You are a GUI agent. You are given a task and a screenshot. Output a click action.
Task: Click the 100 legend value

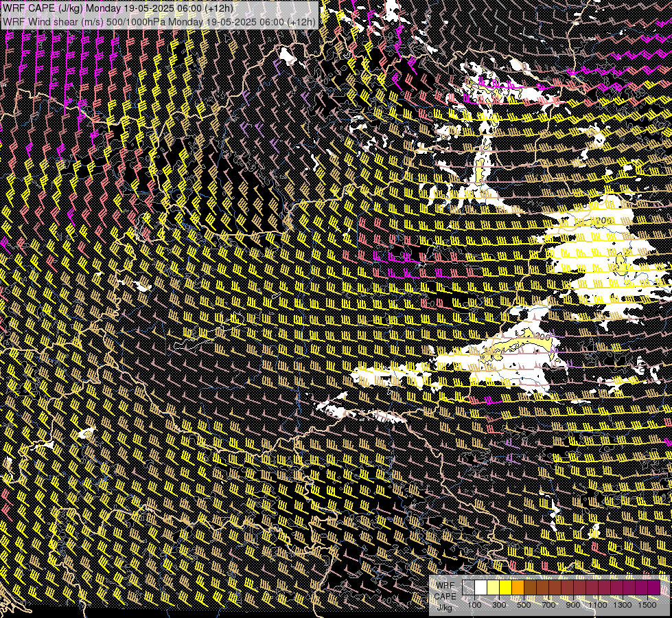(x=474, y=605)
